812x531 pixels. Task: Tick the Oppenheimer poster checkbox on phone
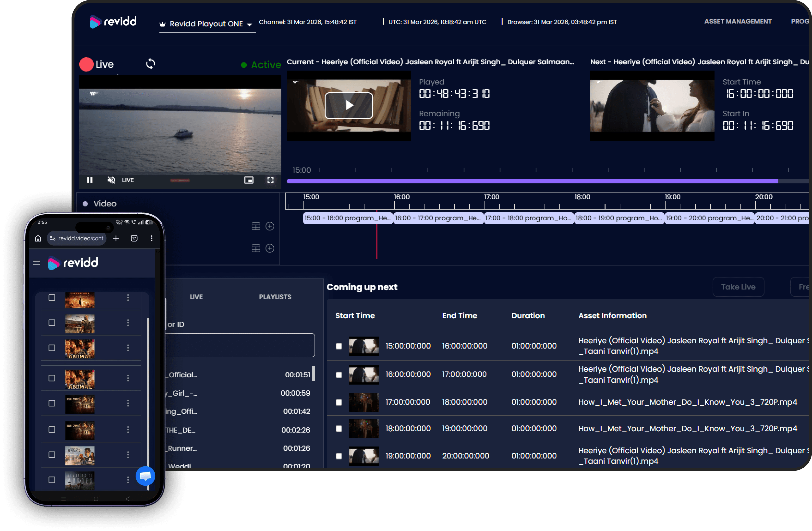[x=52, y=298]
